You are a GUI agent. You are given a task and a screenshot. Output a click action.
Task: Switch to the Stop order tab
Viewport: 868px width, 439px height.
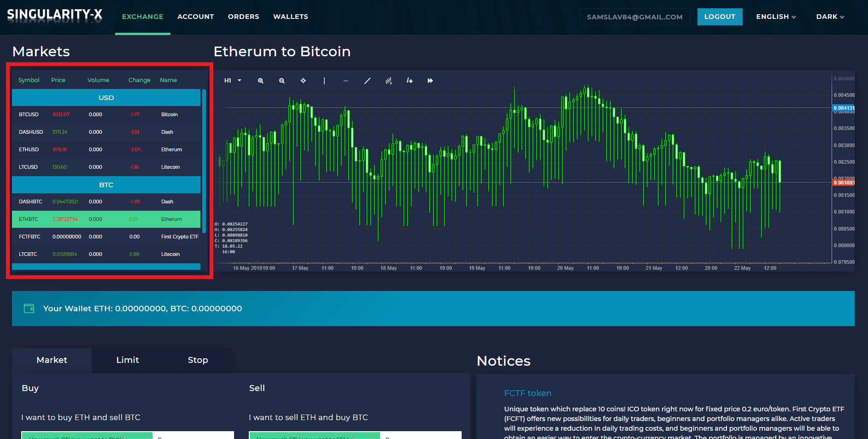(198, 360)
